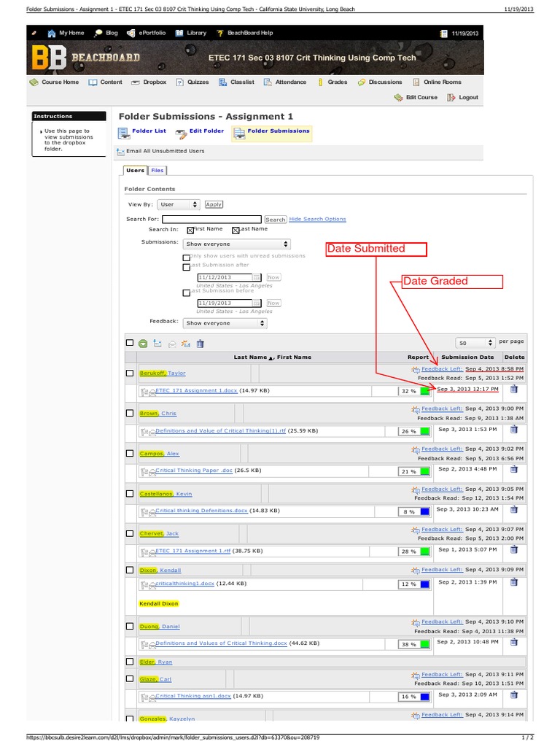Toggle the Last Name search checkbox
560x747 pixels.
[x=236, y=230]
